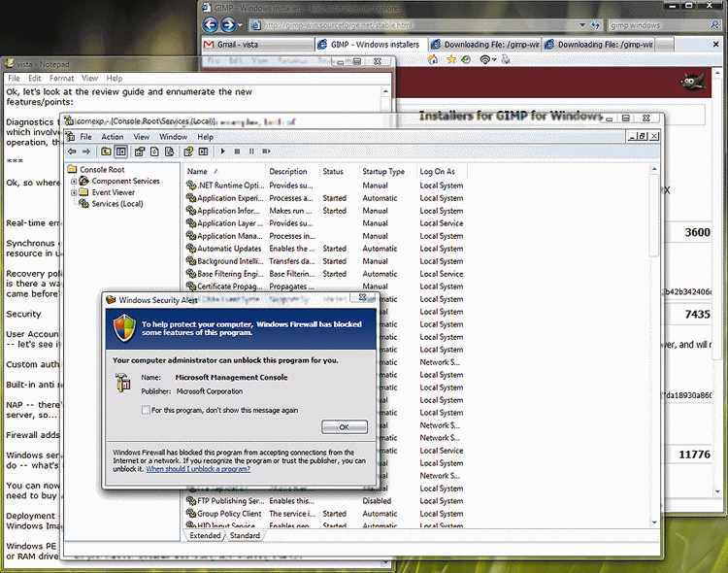The width and height of the screenshot is (728, 573).
Task: Open the Feeds icon dropdown arrow
Action: (x=494, y=60)
